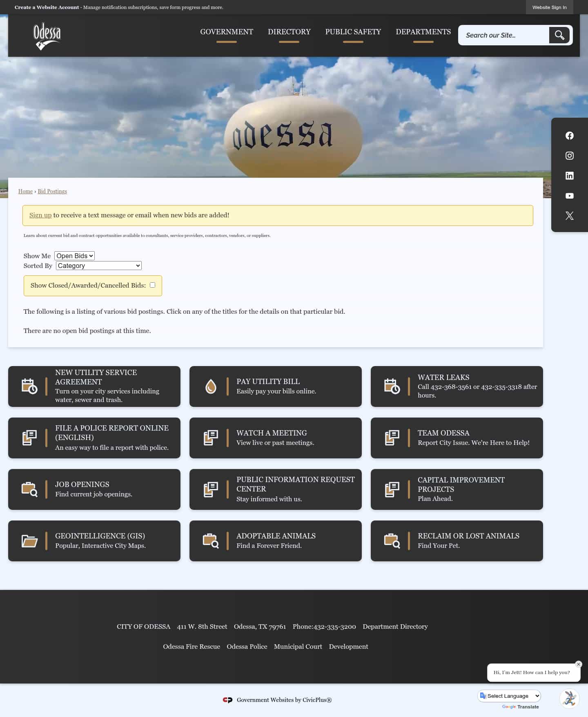Close the Jett chat greeting bubble
Viewport: 588px width, 717px height.
tap(578, 664)
